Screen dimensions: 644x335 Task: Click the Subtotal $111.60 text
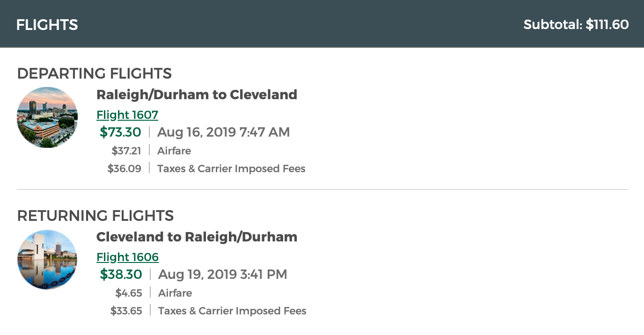tap(576, 24)
